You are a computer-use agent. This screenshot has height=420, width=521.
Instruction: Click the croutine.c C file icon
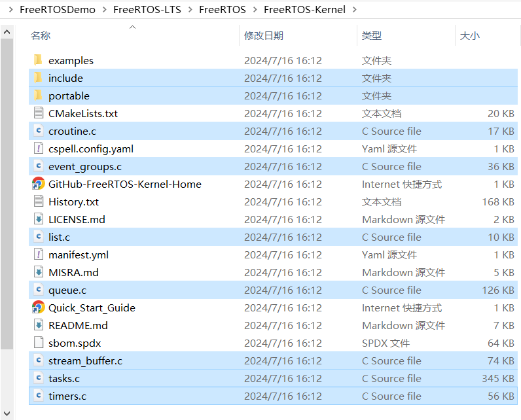(39, 131)
